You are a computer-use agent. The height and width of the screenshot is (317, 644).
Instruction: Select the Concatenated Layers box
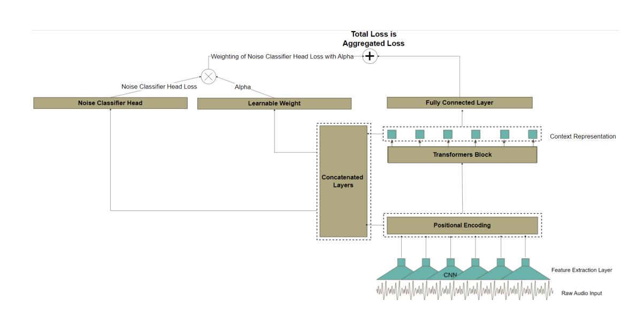(343, 182)
